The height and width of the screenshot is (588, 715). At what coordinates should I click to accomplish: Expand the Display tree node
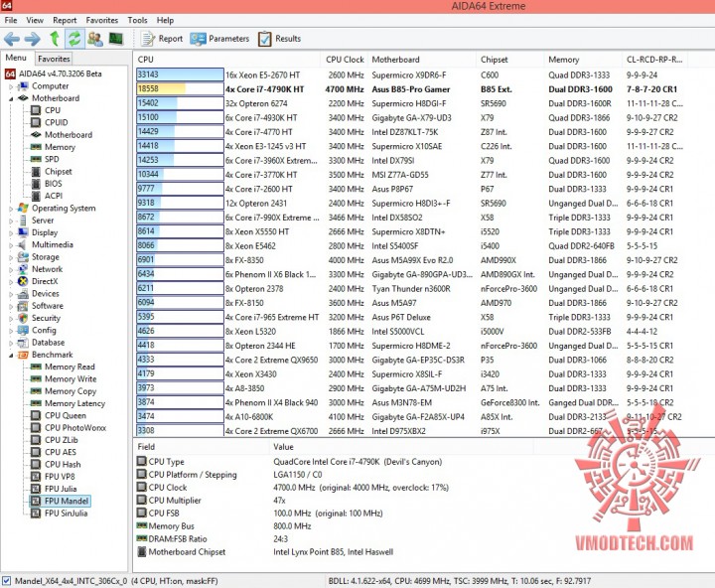pyautogui.click(x=11, y=232)
